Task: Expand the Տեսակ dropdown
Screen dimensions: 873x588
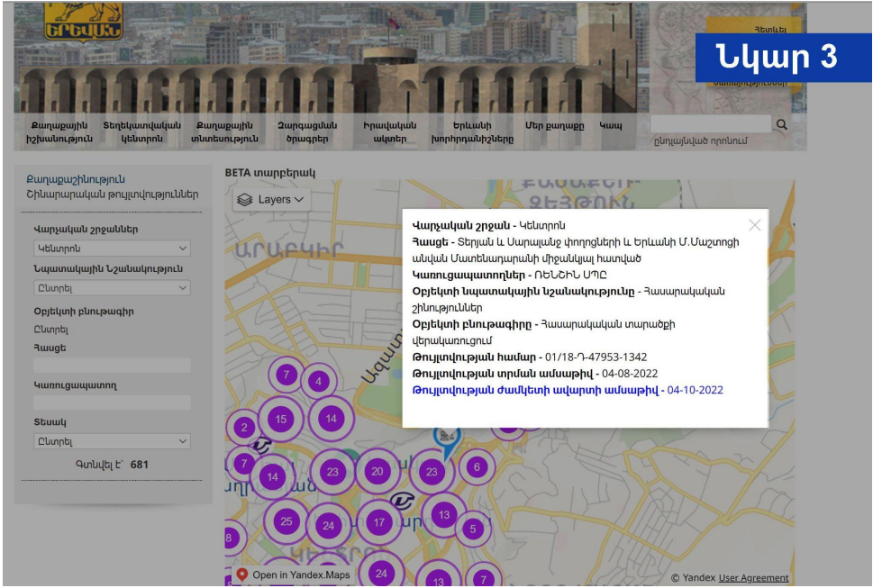Action: [x=112, y=441]
